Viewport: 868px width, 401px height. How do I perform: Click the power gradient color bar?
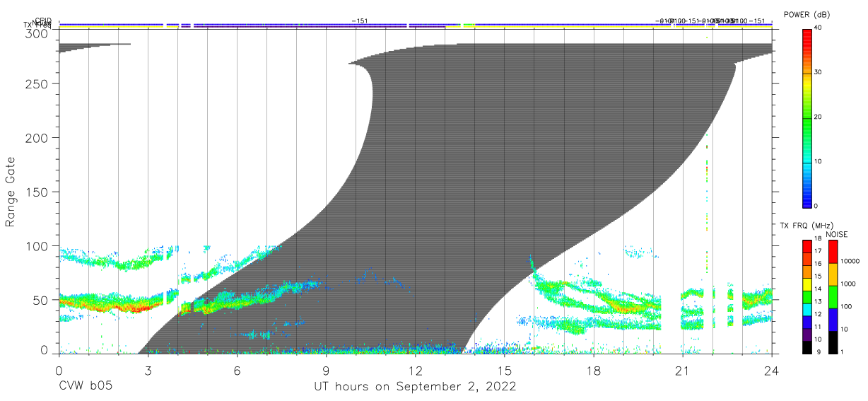pyautogui.click(x=807, y=118)
